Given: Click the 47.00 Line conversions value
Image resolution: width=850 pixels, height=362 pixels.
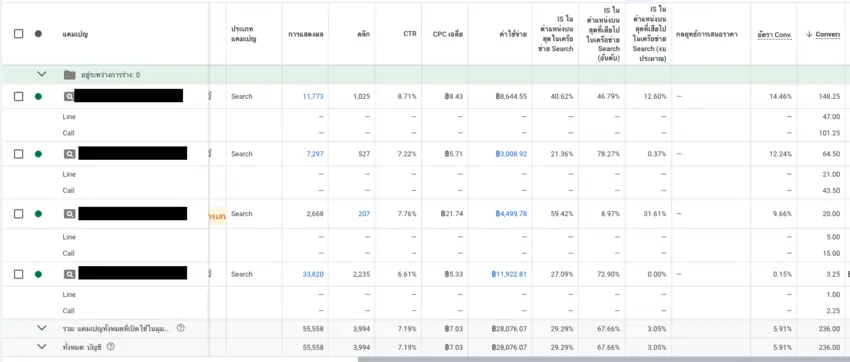Looking at the screenshot, I should pos(831,117).
